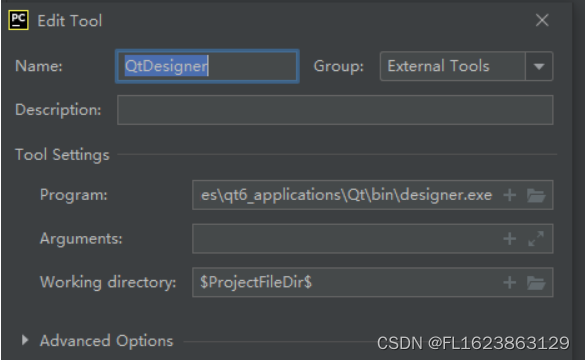
Task: Insert macro via plus icon in Arguments field
Action: (510, 239)
